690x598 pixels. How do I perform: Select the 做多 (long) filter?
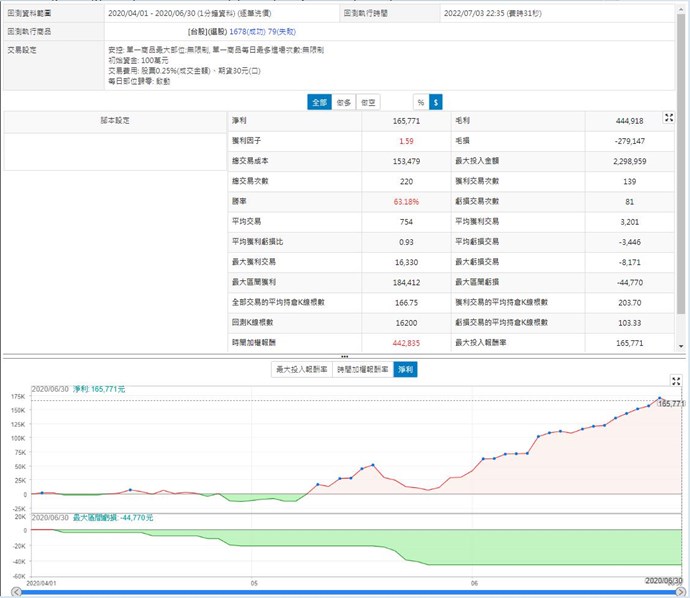coord(343,102)
